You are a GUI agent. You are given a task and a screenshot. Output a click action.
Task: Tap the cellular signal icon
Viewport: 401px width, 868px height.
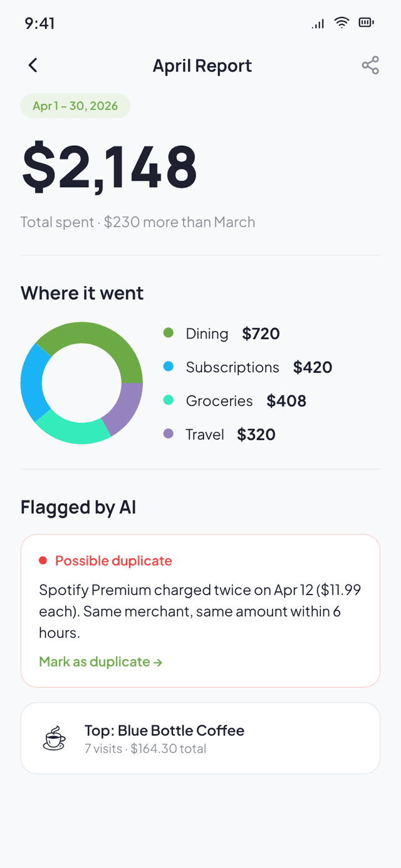(318, 24)
